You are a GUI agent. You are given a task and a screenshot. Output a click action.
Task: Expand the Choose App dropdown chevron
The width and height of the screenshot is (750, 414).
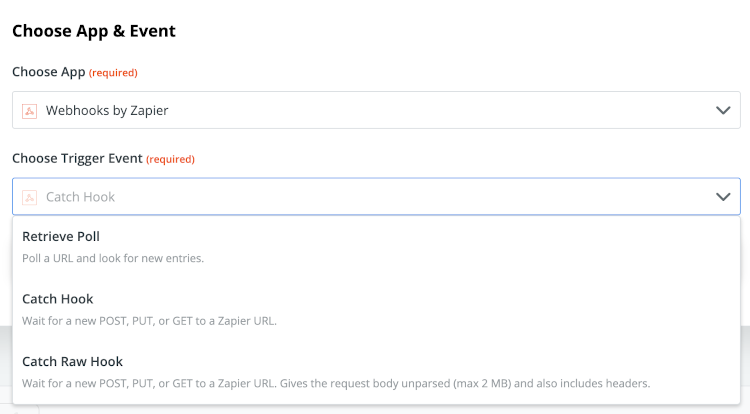(723, 110)
